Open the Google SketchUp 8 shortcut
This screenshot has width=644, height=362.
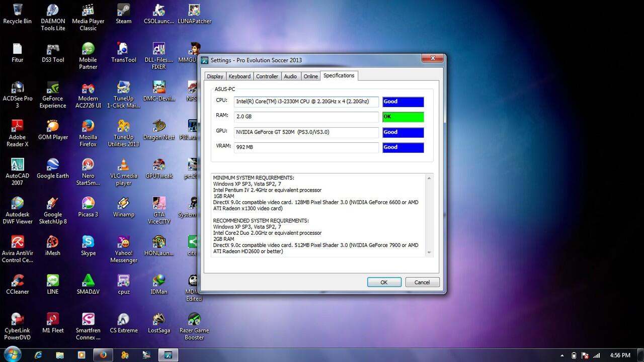pyautogui.click(x=53, y=211)
